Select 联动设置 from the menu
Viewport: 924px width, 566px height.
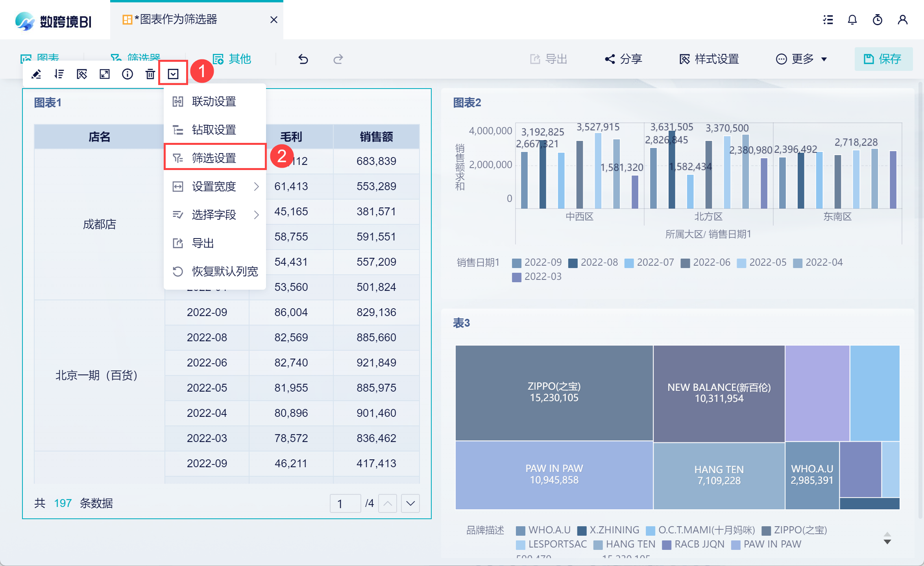tap(214, 102)
